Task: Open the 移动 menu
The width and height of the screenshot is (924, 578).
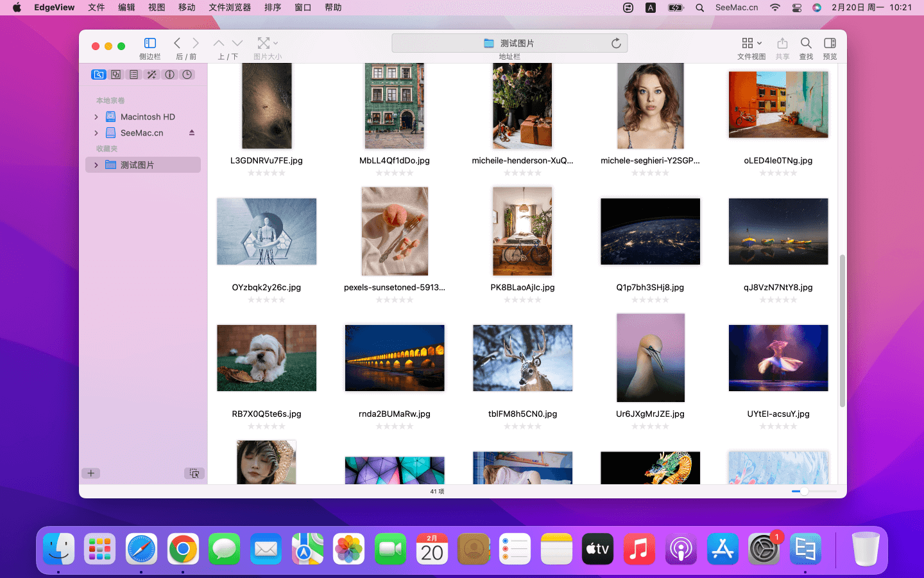Action: [187, 8]
